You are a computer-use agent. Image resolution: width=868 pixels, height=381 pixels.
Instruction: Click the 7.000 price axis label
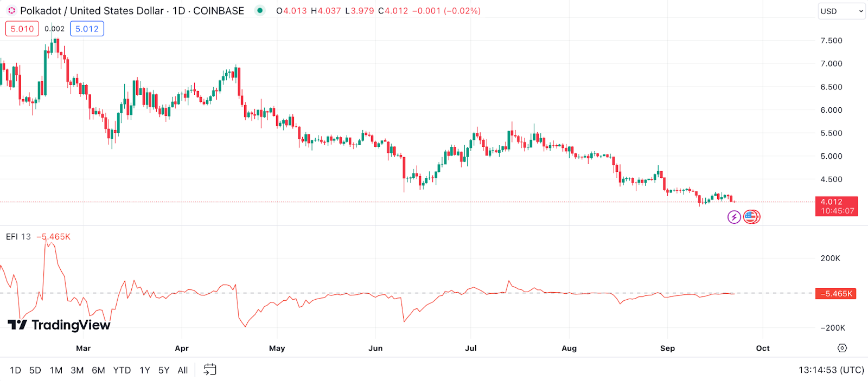(x=831, y=64)
